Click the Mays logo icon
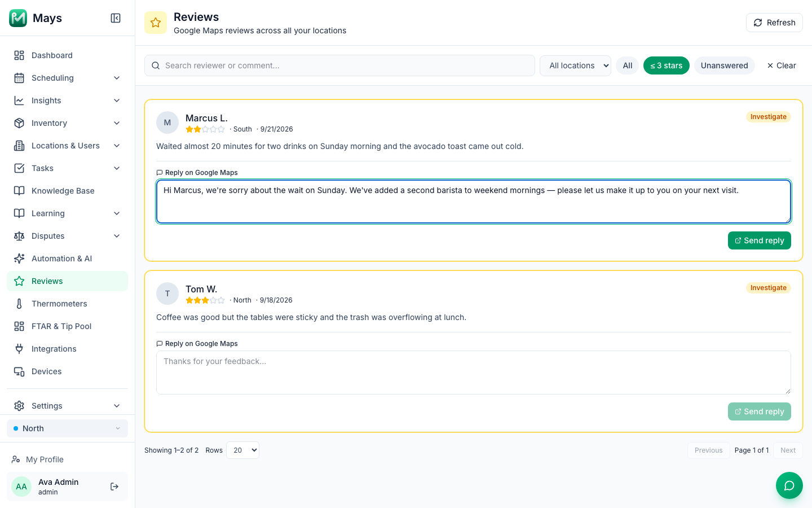 tap(18, 18)
